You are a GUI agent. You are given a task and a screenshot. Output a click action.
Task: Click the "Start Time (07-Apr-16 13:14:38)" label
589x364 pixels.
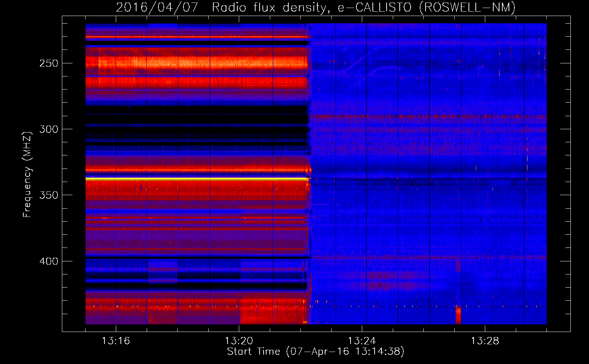click(x=316, y=352)
